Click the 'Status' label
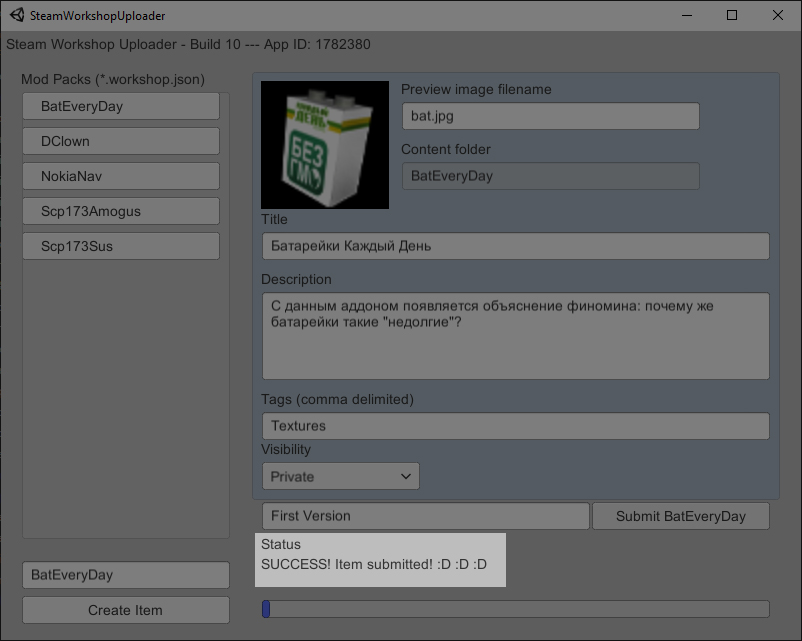This screenshot has width=802, height=641. (x=281, y=544)
